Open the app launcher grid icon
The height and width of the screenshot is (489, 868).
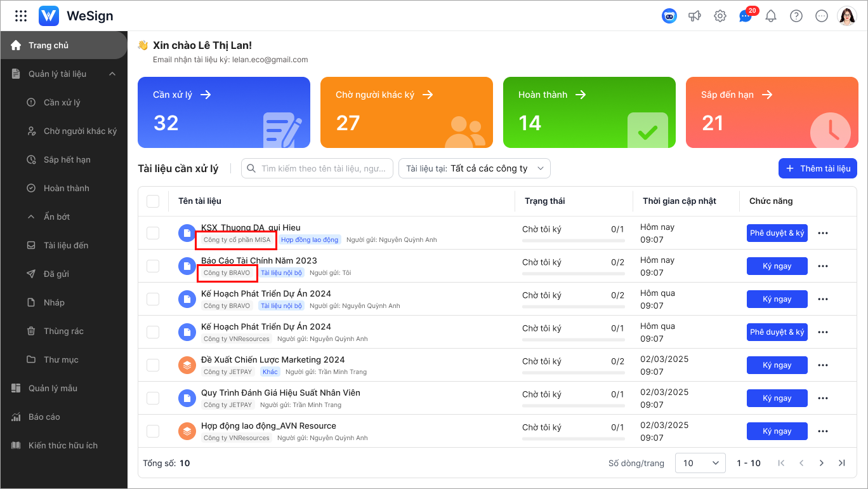click(21, 16)
